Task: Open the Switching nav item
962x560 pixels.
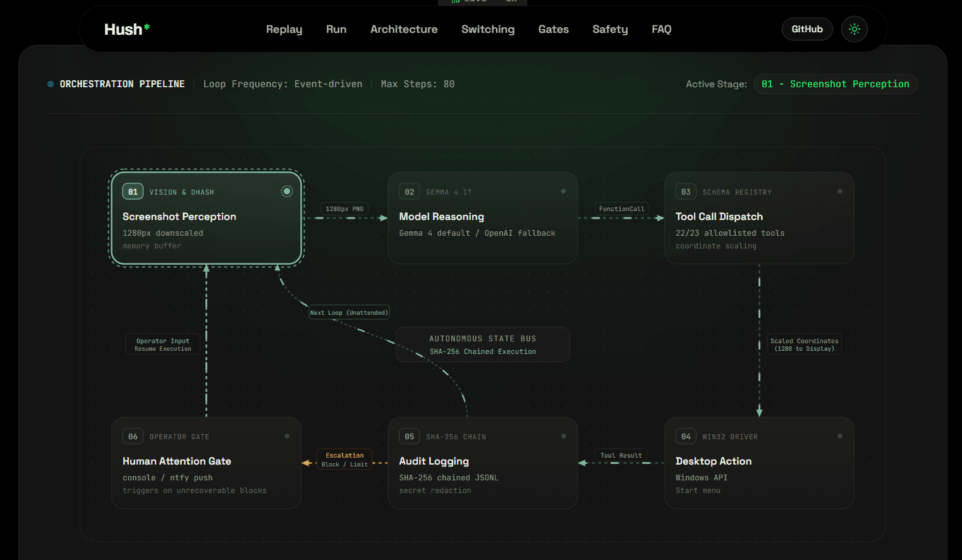Action: pyautogui.click(x=488, y=29)
